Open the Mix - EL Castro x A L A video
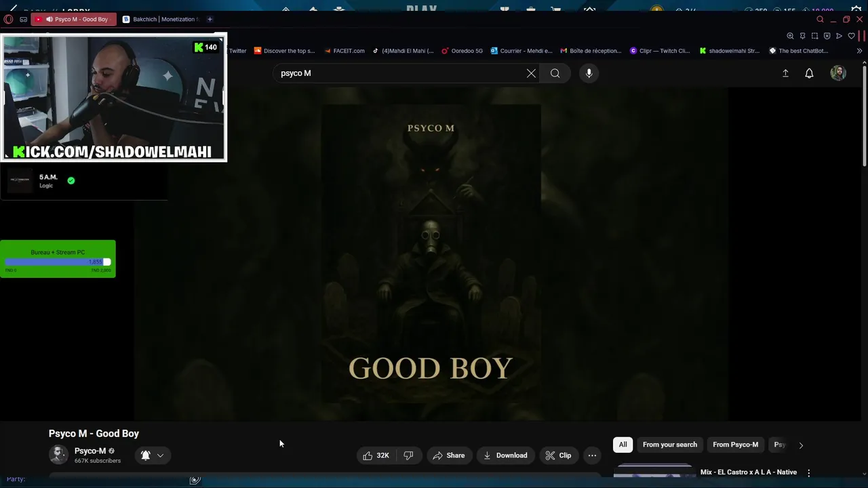This screenshot has height=488, width=868. click(749, 472)
